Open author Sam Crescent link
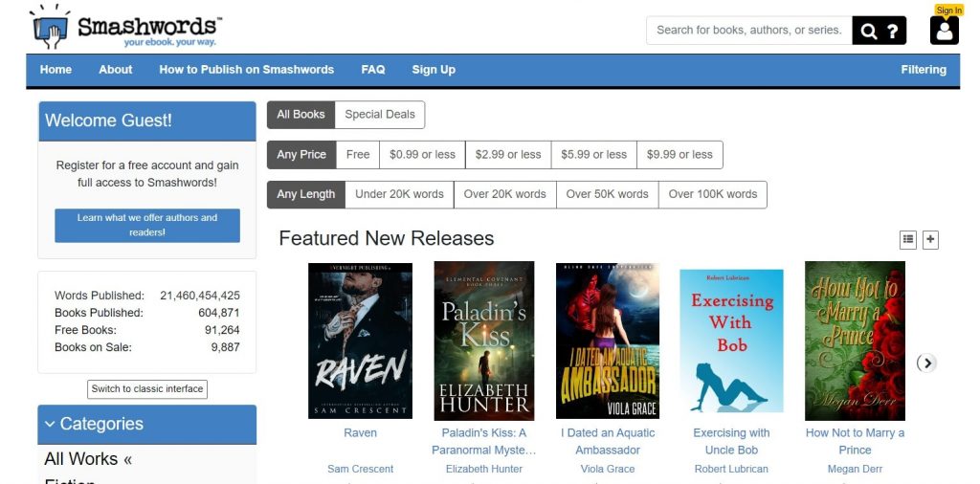This screenshot has width=980, height=484. (360, 469)
